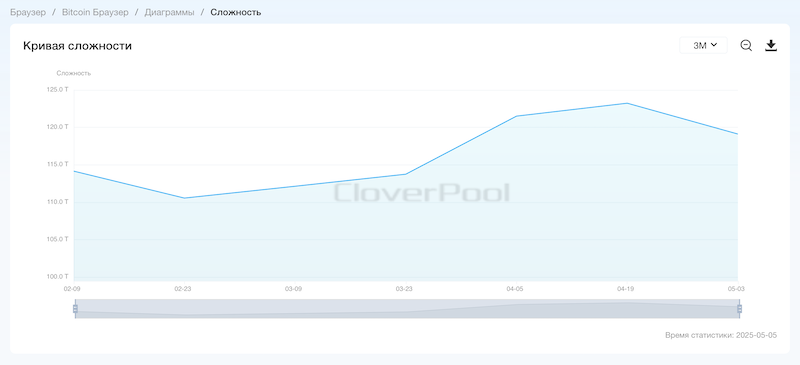This screenshot has width=800, height=365.
Task: Open the 3M time range dropdown
Action: click(x=704, y=45)
